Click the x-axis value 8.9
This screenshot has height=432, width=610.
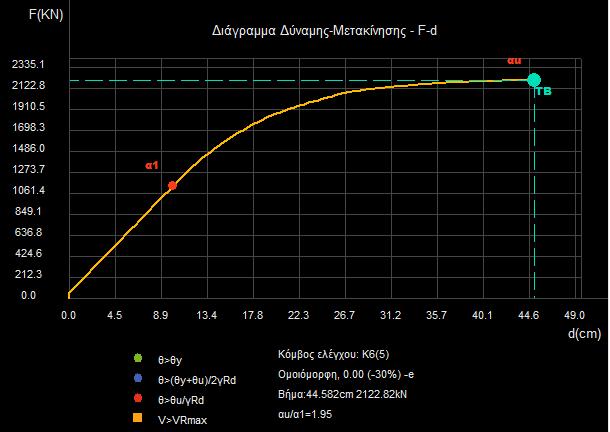[160, 315]
